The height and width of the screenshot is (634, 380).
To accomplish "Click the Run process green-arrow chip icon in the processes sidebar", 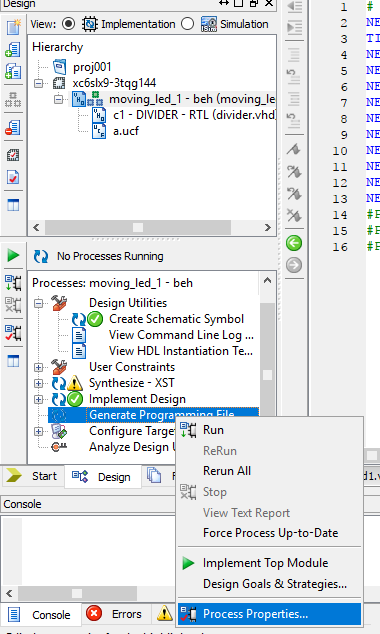I will [13, 283].
